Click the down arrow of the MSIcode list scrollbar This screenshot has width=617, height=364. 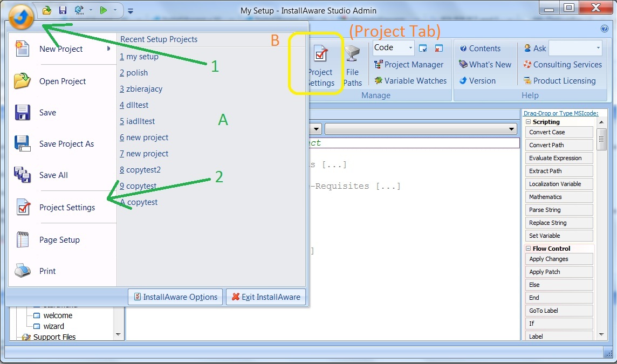point(601,334)
